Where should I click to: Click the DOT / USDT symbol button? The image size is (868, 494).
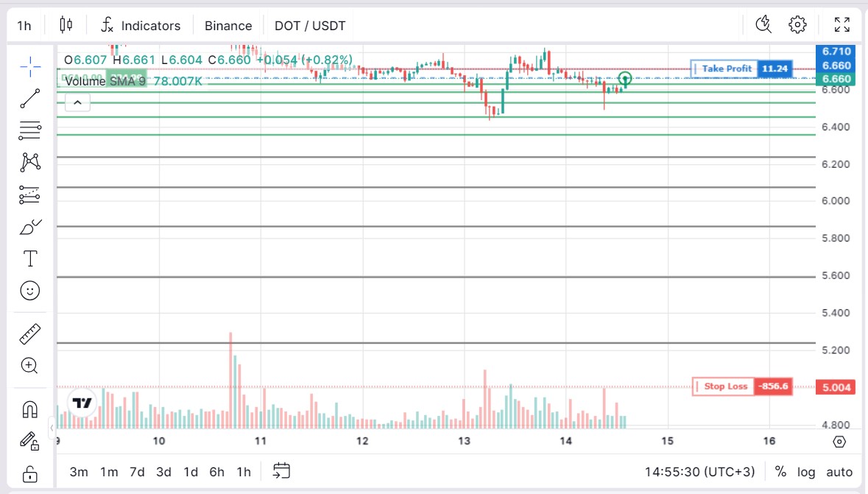[310, 26]
